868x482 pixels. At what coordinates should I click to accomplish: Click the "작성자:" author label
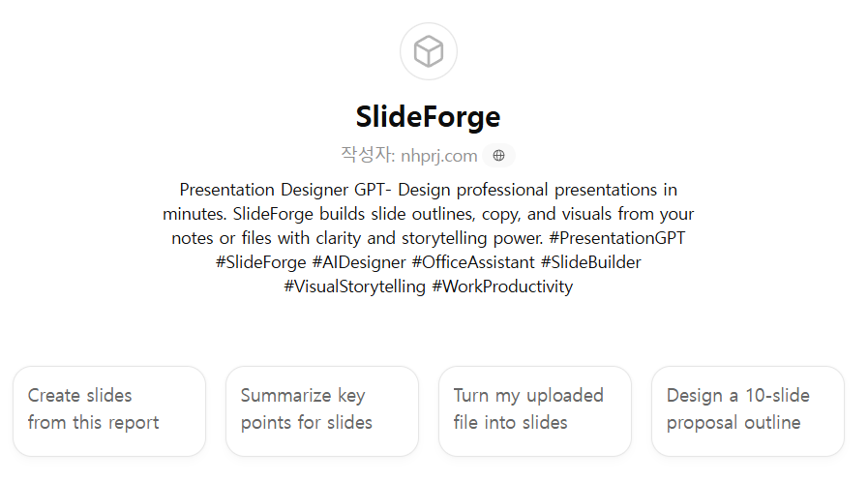pyautogui.click(x=368, y=155)
